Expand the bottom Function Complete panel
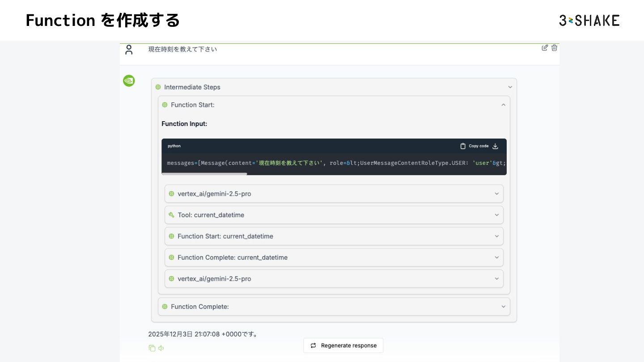 tap(334, 307)
